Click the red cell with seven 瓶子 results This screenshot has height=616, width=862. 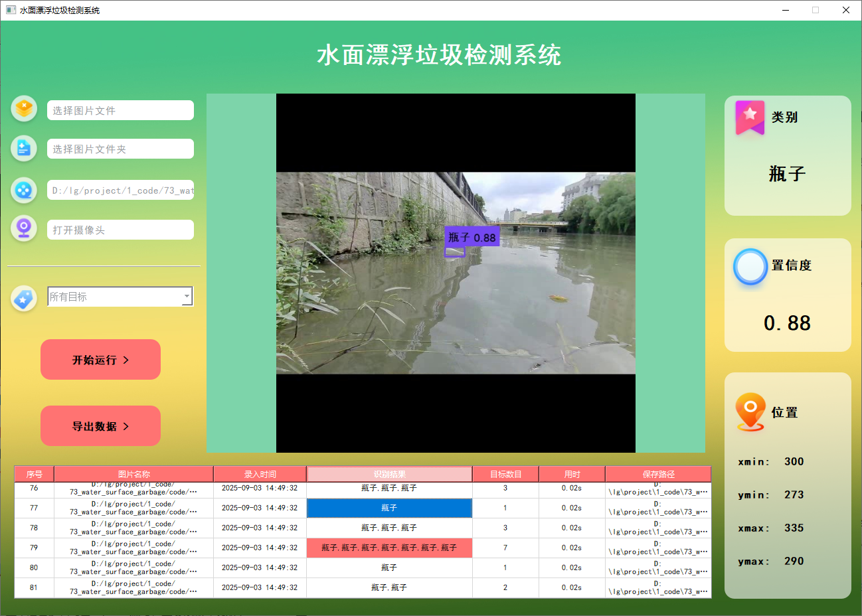click(389, 548)
